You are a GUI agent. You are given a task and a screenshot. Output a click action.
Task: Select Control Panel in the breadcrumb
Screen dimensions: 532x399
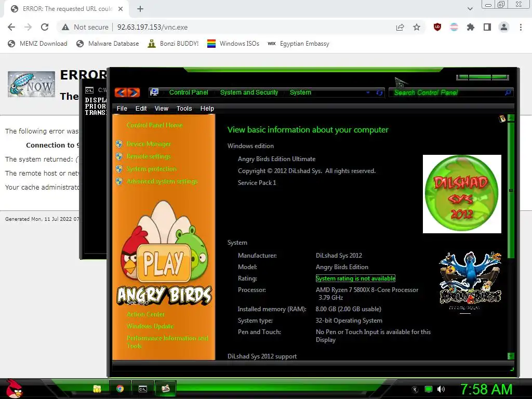pyautogui.click(x=189, y=92)
